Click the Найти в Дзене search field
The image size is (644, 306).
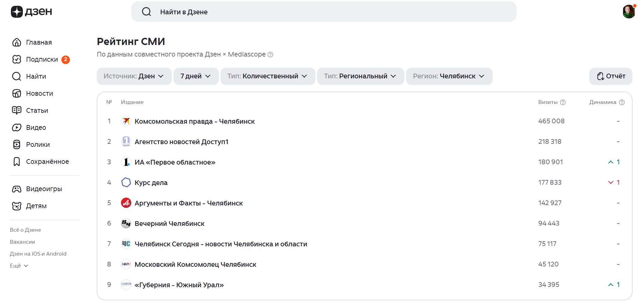(x=323, y=12)
